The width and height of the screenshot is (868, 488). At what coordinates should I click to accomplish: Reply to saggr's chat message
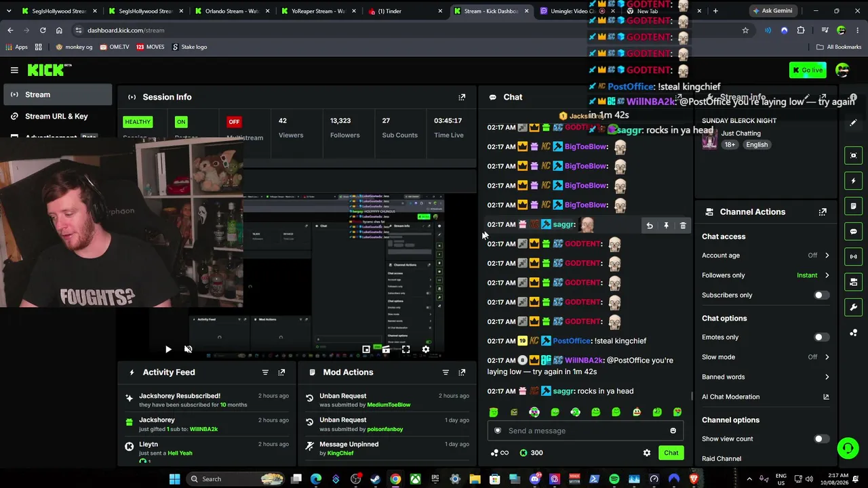tap(650, 226)
